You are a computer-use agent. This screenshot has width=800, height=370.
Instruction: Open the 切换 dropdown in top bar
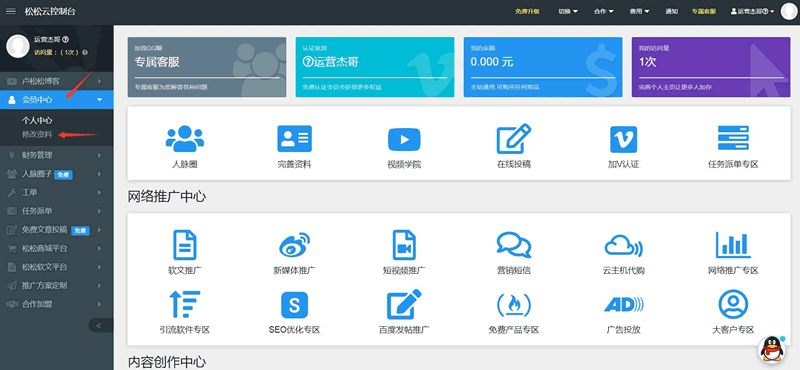click(568, 11)
